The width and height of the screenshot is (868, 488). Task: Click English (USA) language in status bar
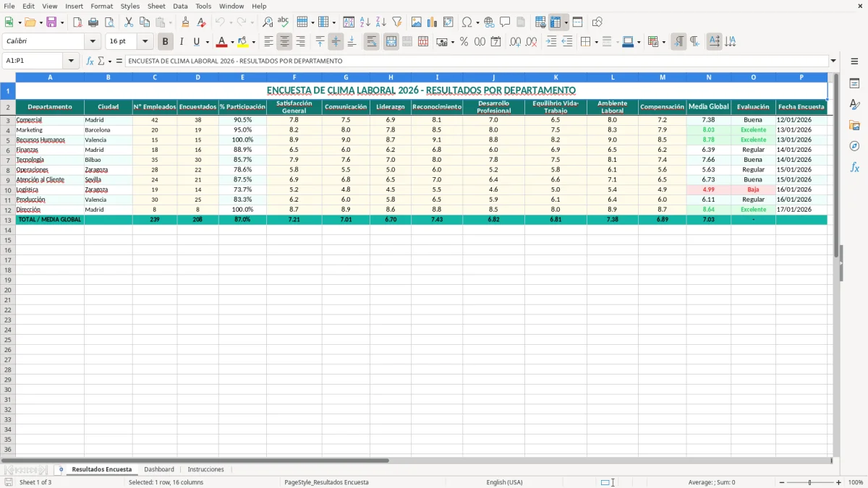(504, 482)
